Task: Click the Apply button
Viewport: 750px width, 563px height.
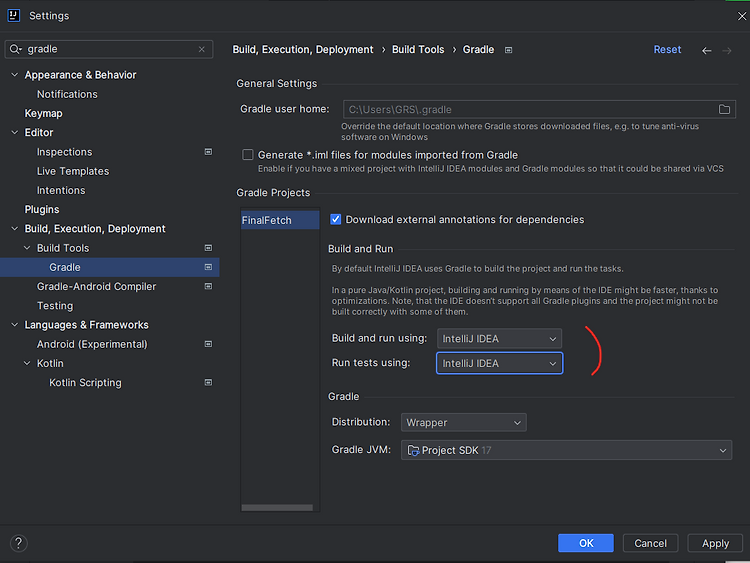Action: click(x=715, y=543)
